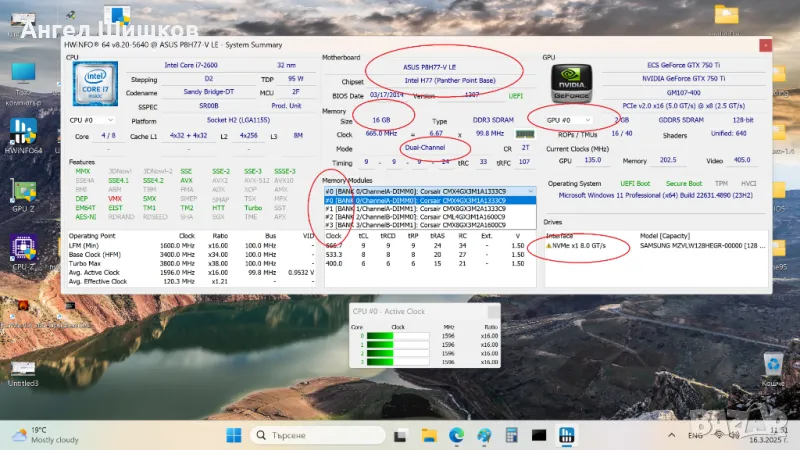Click the HWiNFO icon in the taskbar
The height and width of the screenshot is (450, 800).
pos(566,435)
